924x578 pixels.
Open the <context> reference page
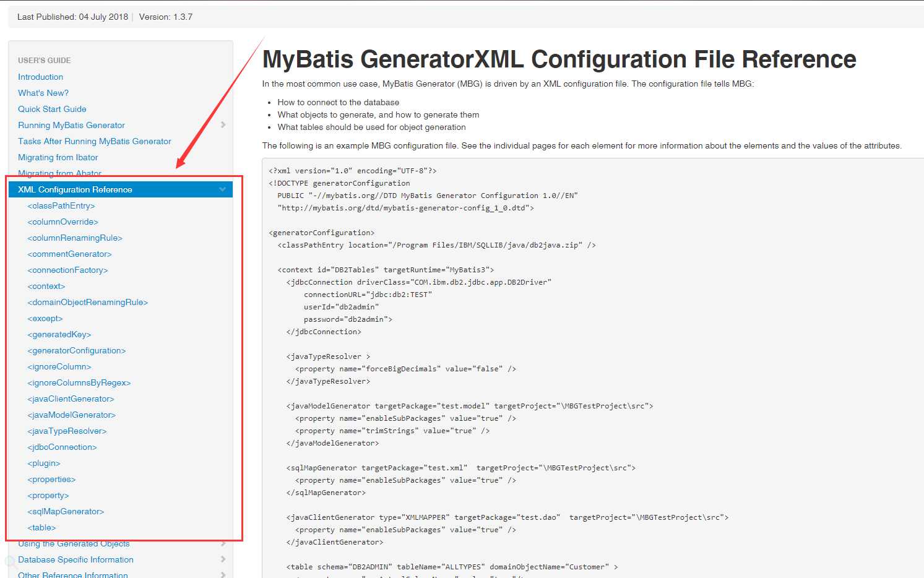click(46, 286)
